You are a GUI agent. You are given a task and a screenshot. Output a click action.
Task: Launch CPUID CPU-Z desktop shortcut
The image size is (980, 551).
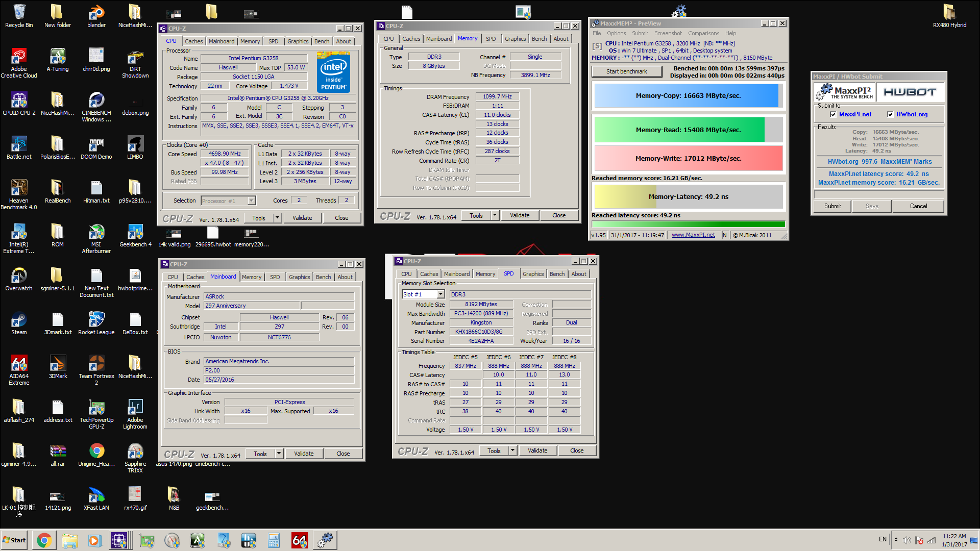(19, 104)
